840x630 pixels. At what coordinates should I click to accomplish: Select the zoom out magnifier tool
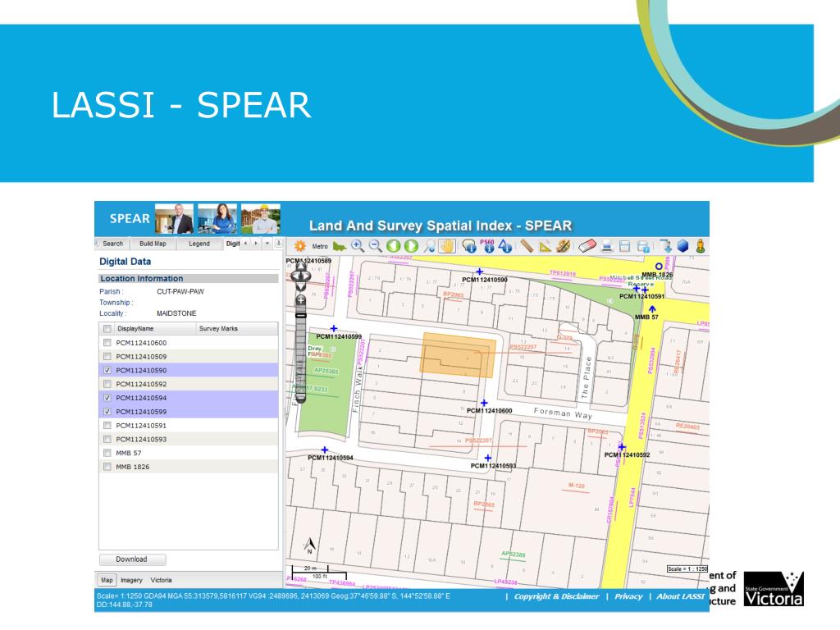point(375,246)
